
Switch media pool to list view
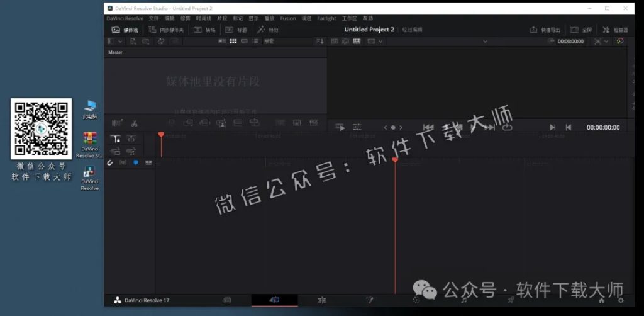(x=255, y=41)
